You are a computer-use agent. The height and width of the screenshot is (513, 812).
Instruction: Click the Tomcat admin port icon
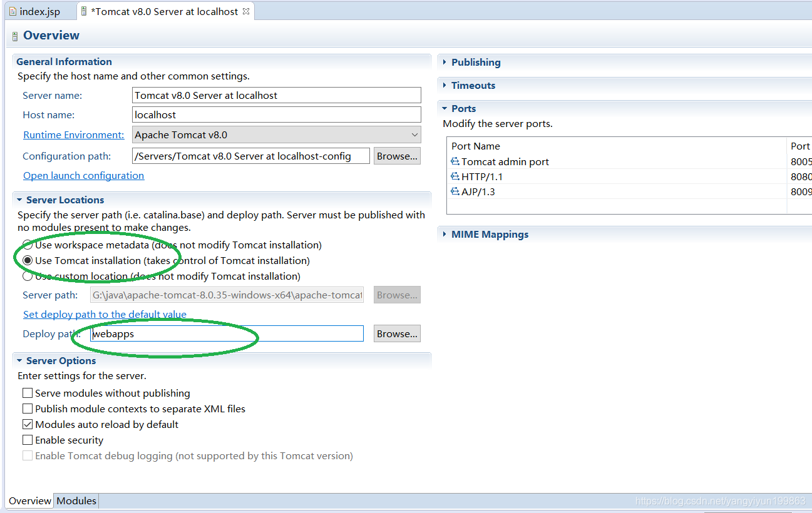pos(455,161)
